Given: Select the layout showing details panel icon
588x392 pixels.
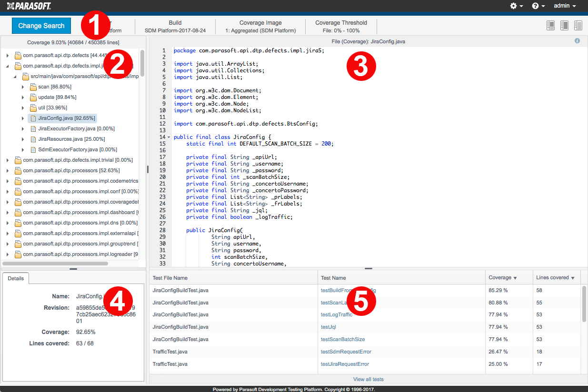Looking at the screenshot, I should pyautogui.click(x=551, y=26).
